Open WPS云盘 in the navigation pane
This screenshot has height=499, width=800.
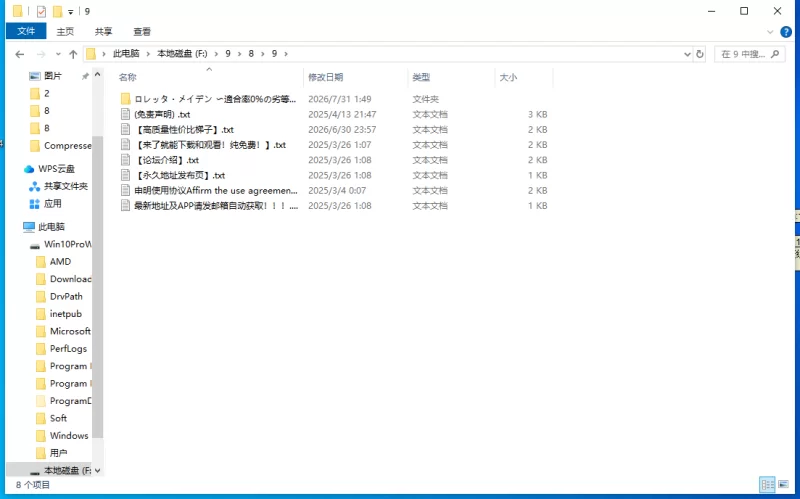56,169
